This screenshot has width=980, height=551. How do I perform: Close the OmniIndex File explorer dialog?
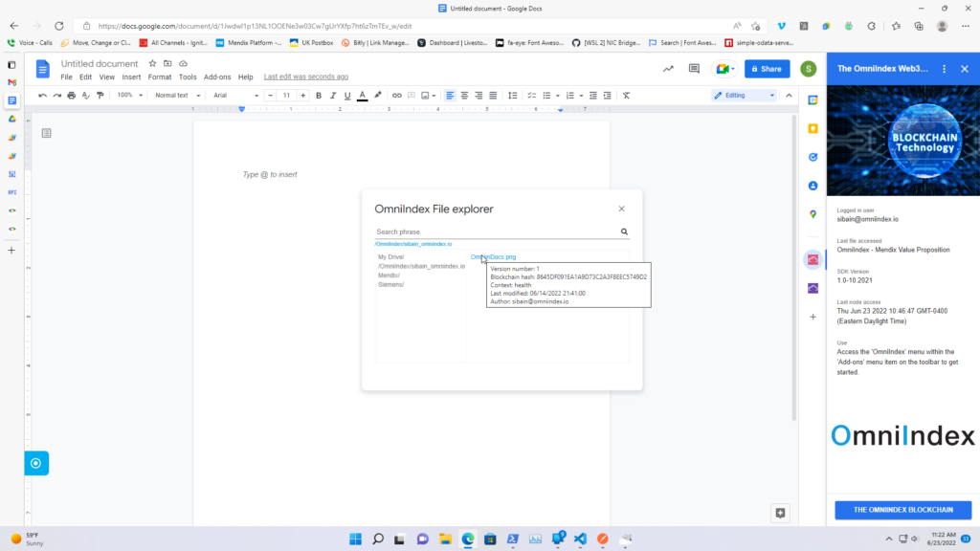pos(621,209)
